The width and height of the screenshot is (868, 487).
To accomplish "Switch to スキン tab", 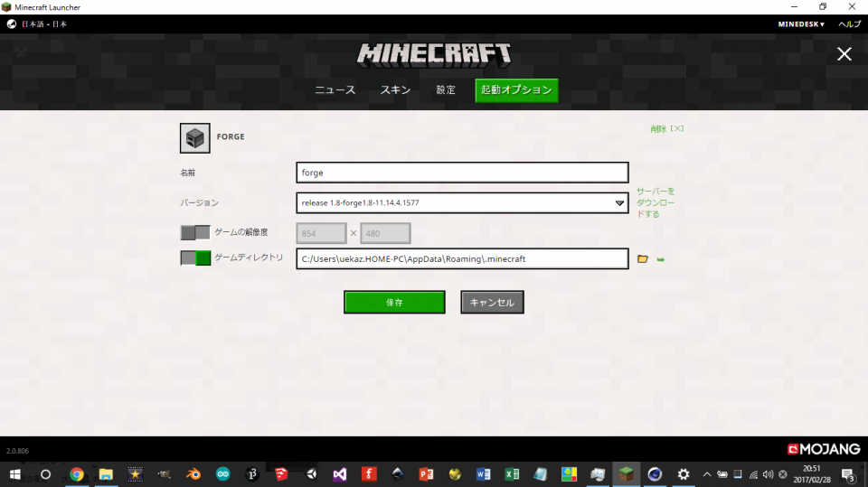I will point(395,90).
